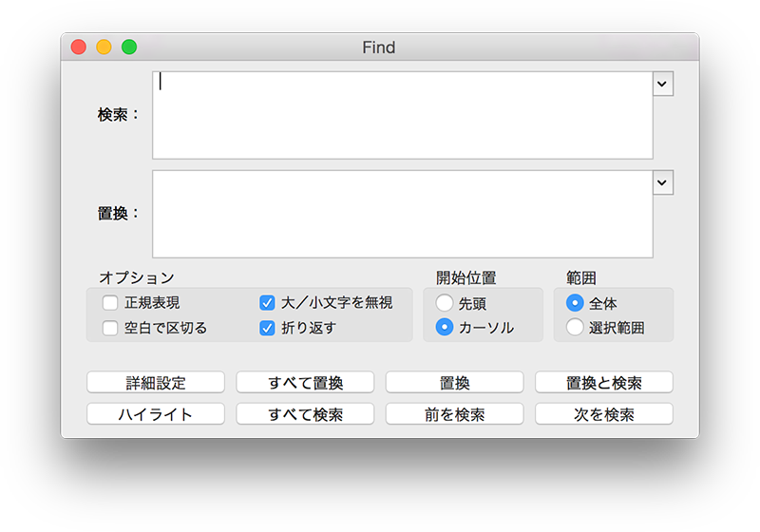The width and height of the screenshot is (760, 532).
Task: Uncheck 大/小文字を無視 option
Action: point(267,303)
